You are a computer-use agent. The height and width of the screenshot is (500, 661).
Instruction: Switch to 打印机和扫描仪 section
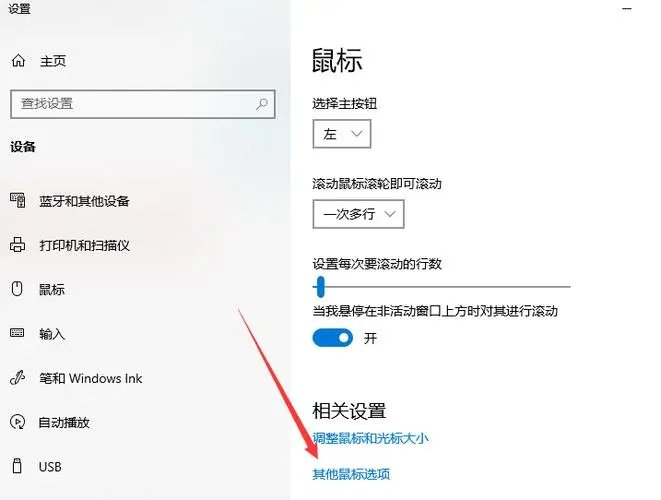click(84, 245)
